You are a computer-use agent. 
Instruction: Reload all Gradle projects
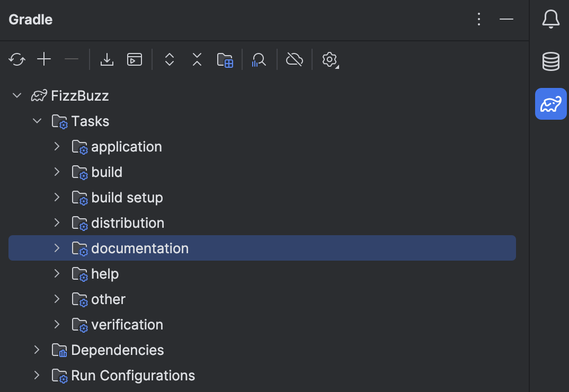coord(16,59)
